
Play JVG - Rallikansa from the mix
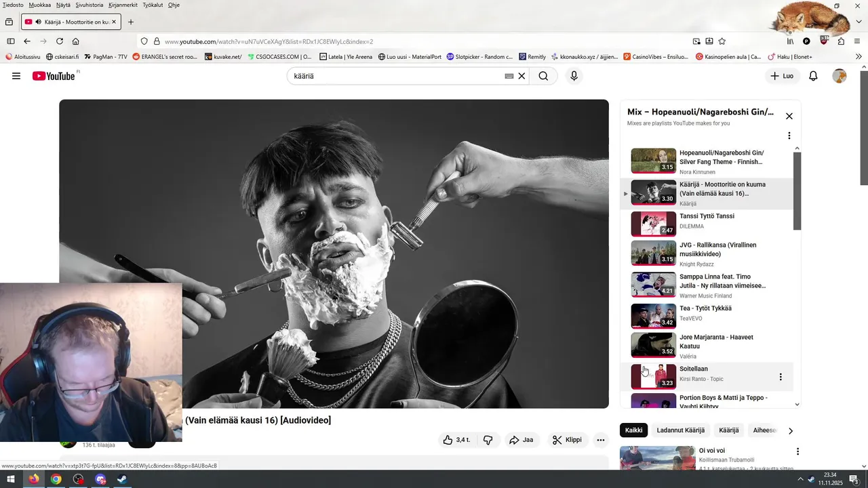[707, 253]
